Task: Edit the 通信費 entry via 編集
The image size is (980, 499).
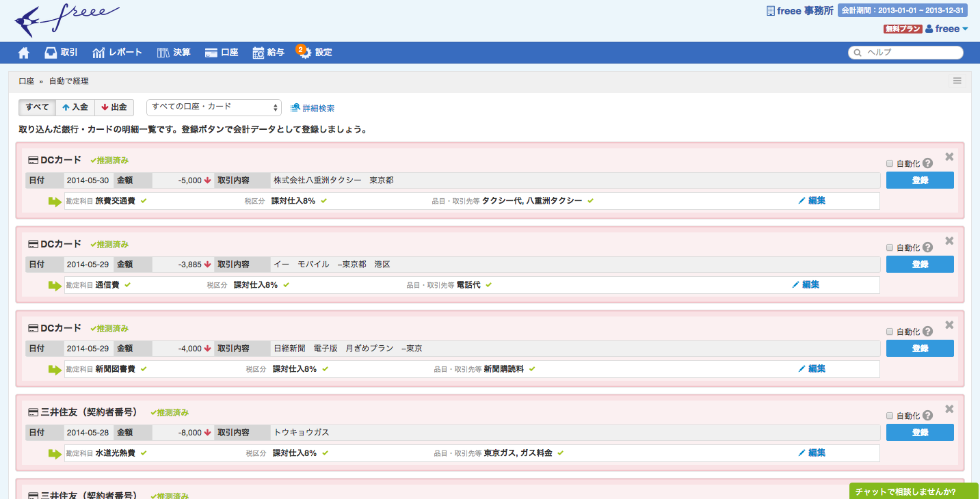Action: tap(806, 285)
